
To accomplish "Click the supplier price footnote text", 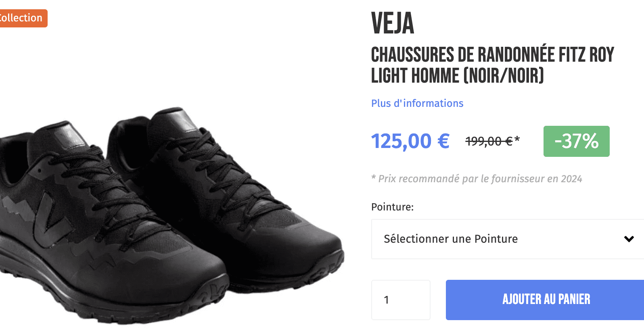I will click(476, 179).
